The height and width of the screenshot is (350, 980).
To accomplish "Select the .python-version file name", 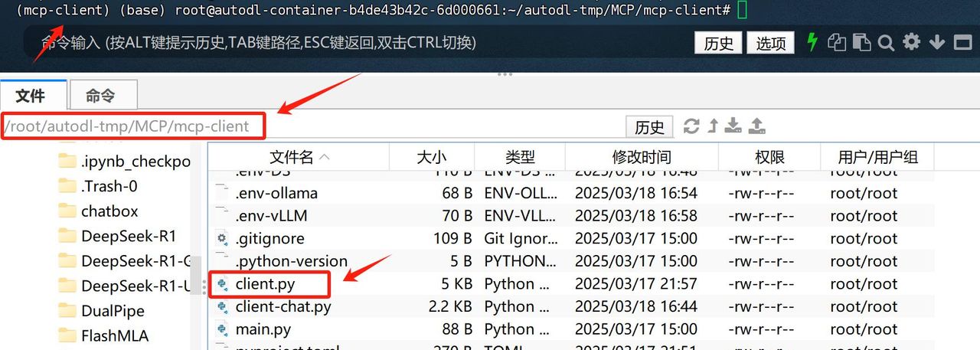I will coord(292,261).
